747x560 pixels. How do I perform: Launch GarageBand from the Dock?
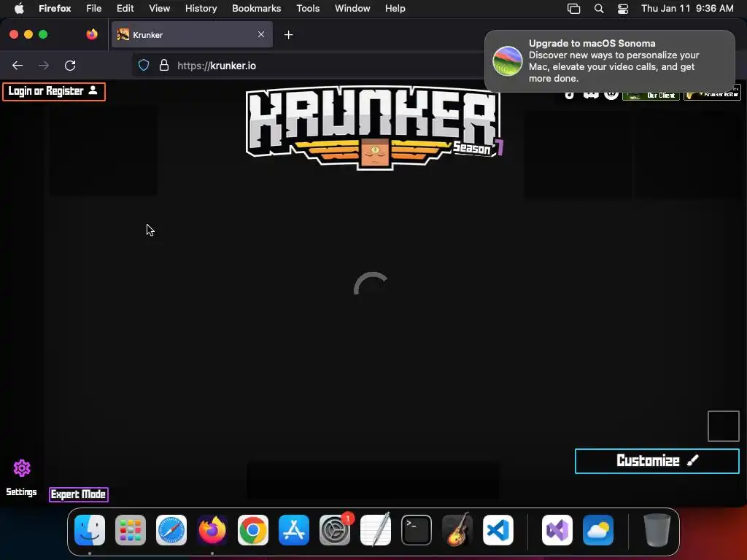(457, 530)
